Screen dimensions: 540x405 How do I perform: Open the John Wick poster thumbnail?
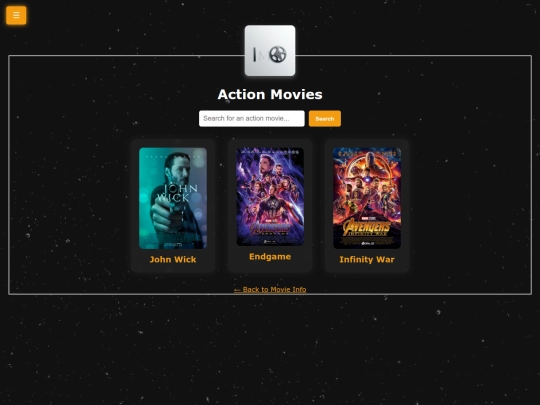pyautogui.click(x=173, y=198)
